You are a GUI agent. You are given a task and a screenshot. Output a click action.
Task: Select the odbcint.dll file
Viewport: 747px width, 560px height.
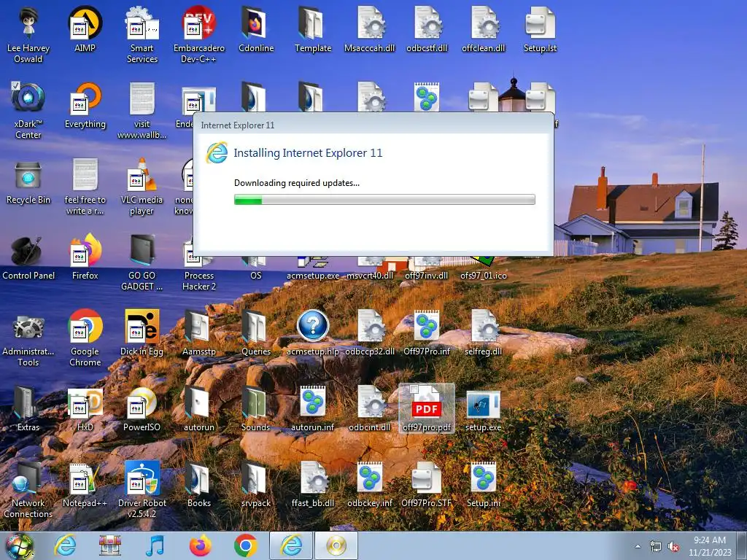(x=370, y=409)
